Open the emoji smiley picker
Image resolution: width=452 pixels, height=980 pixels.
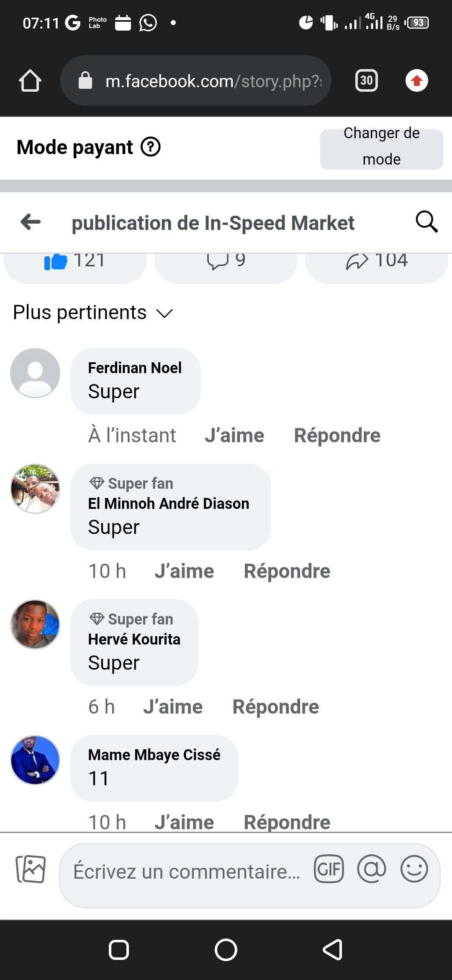click(x=414, y=869)
